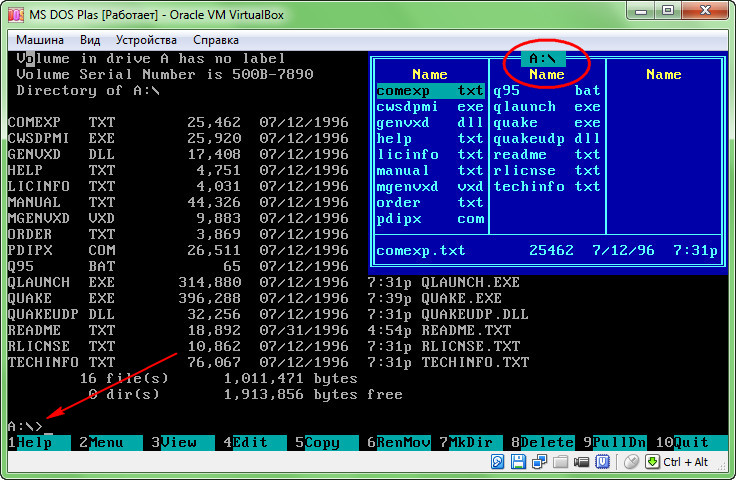Click the floppy disk indicator icon
736x480 pixels.
pyautogui.click(x=518, y=462)
